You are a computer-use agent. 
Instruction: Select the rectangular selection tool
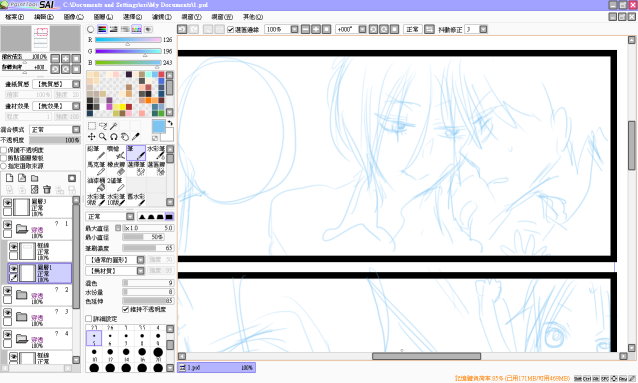[92, 126]
